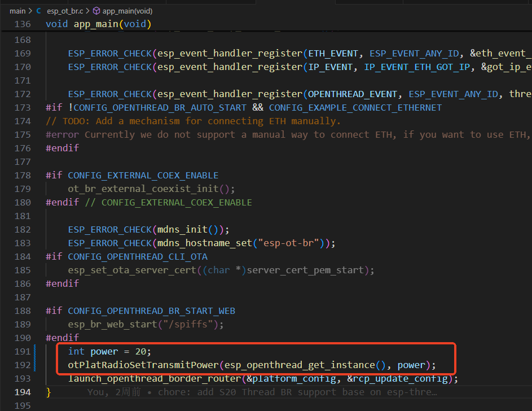The width and height of the screenshot is (532, 411).
Task: Open the esp_ot_br.c breadcrumb dropdown
Action: (x=65, y=11)
